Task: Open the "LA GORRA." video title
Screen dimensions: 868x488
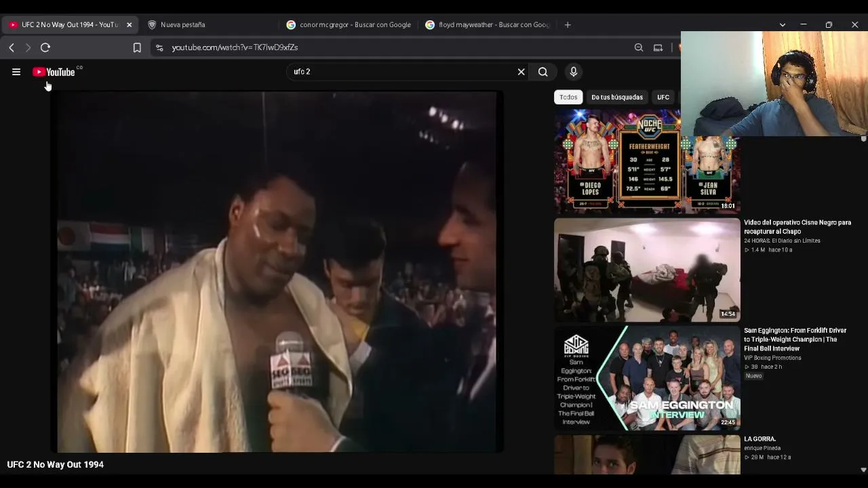Action: 759,439
